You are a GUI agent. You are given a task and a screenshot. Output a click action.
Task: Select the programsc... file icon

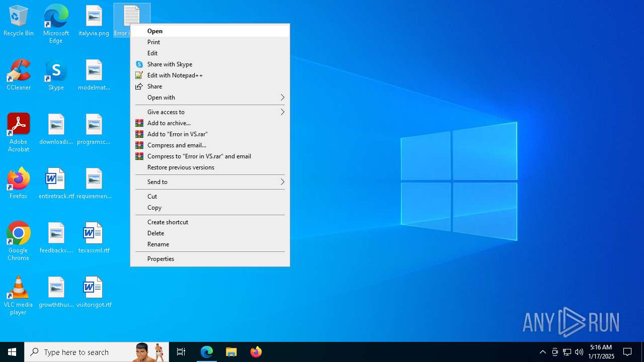(x=94, y=130)
